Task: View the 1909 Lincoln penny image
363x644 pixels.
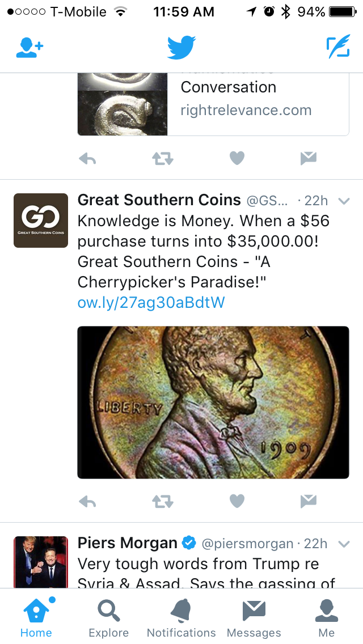Action: [213, 402]
